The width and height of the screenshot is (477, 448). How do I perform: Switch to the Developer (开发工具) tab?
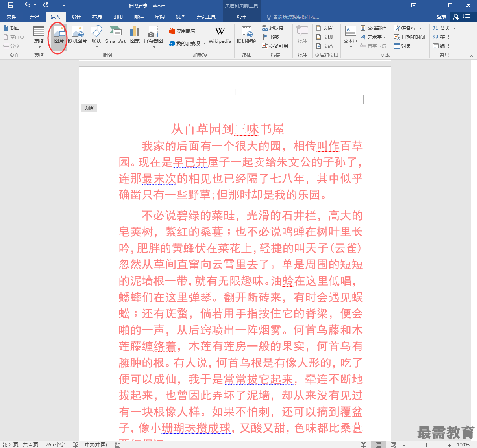click(x=206, y=17)
